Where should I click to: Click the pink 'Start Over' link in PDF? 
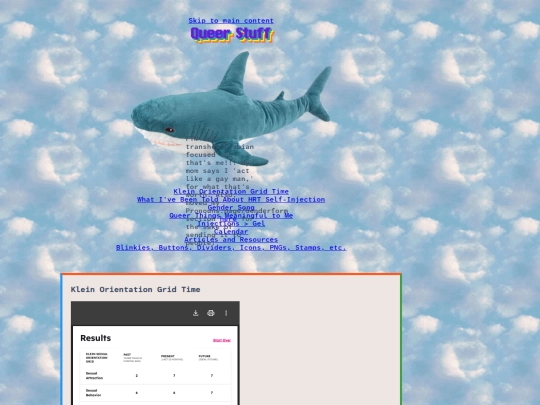click(222, 340)
